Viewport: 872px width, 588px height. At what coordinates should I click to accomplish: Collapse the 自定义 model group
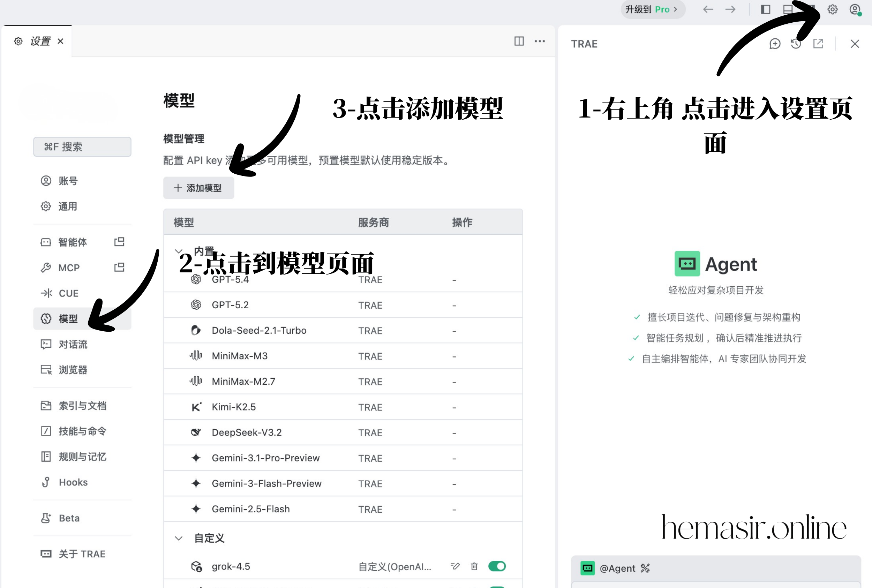179,538
